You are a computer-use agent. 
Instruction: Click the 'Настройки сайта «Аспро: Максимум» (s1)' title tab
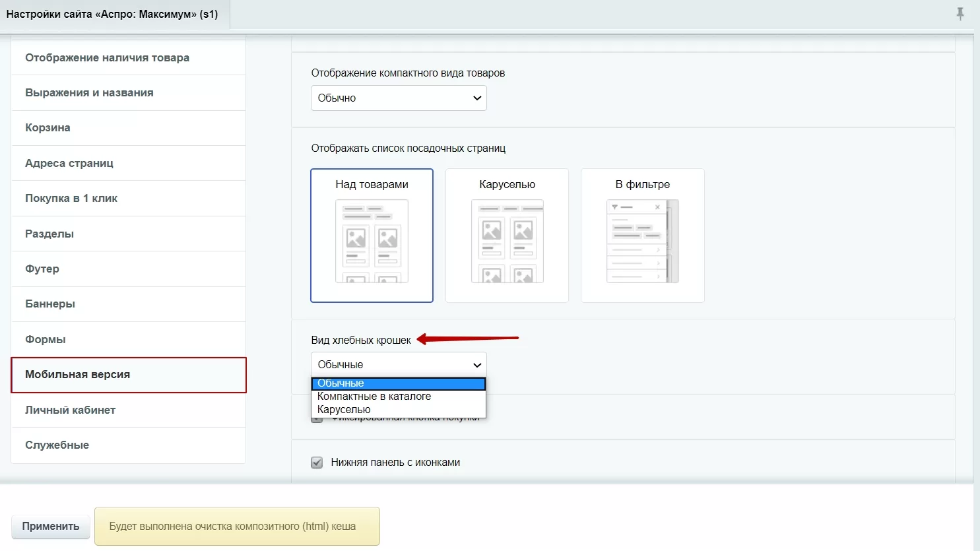[112, 14]
